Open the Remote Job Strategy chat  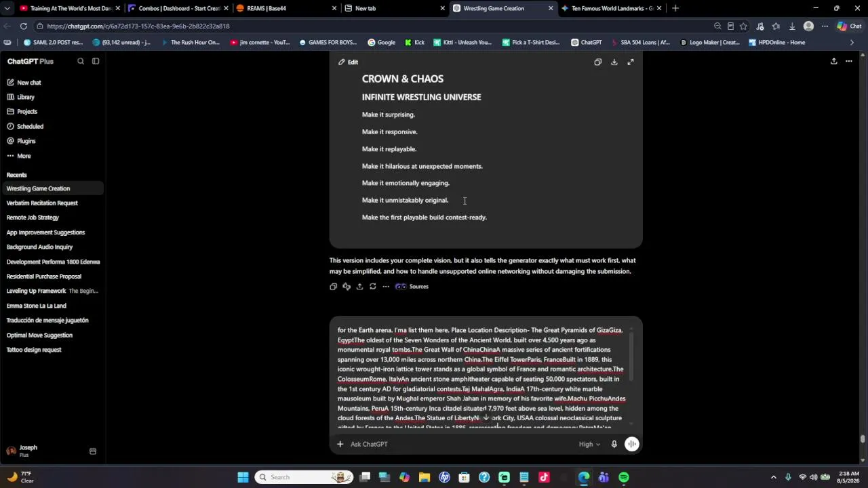[x=33, y=218]
